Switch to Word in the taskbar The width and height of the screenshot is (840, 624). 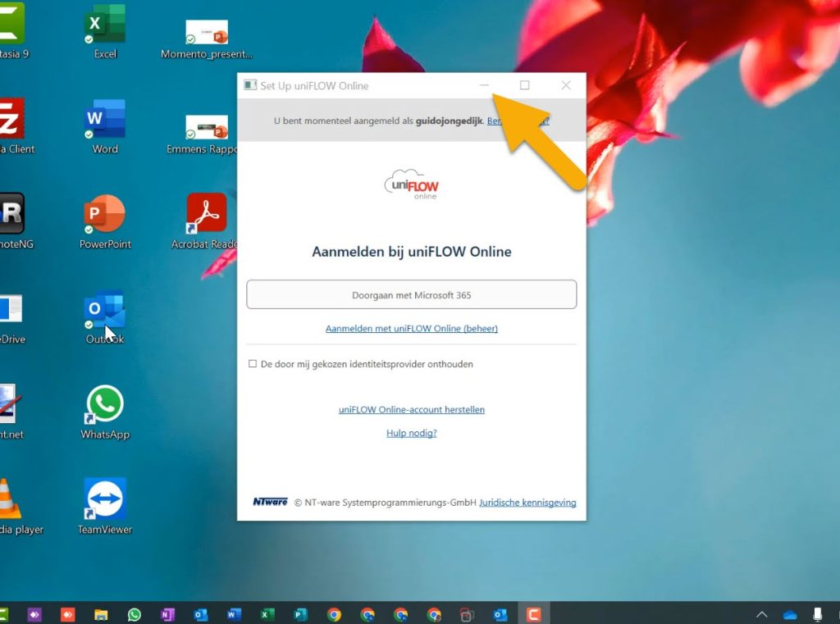[x=234, y=614]
